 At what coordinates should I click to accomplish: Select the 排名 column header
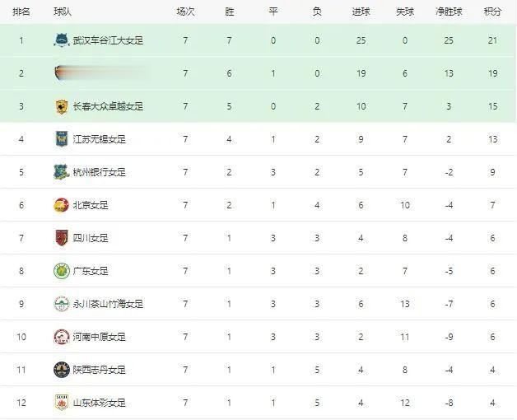tap(21, 12)
